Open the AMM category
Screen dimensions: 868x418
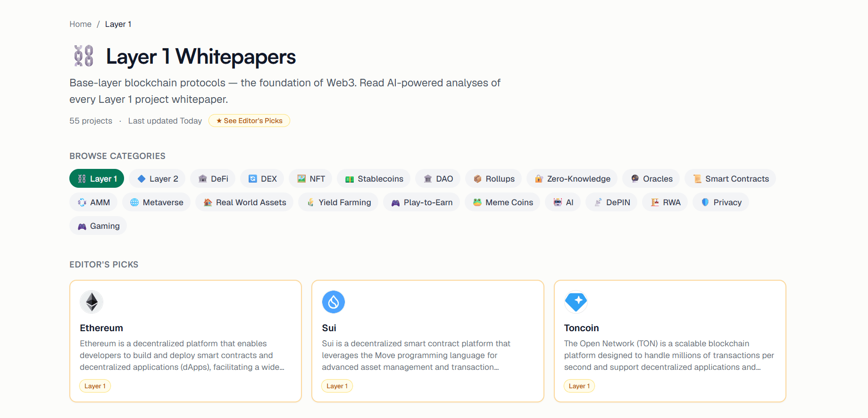(x=93, y=202)
